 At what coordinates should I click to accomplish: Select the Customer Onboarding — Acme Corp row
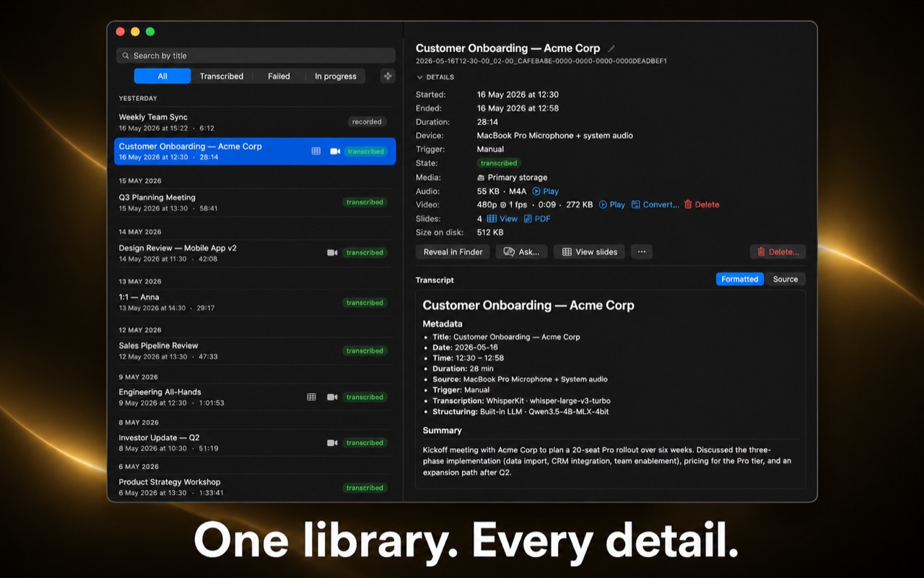click(256, 151)
